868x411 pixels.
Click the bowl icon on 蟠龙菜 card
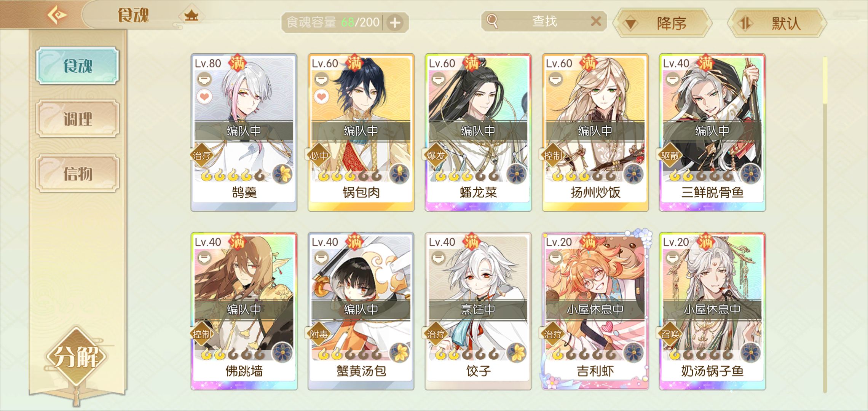439,80
